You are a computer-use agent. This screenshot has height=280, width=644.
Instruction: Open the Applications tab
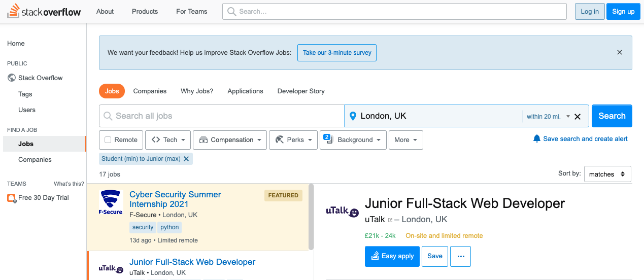tap(245, 91)
